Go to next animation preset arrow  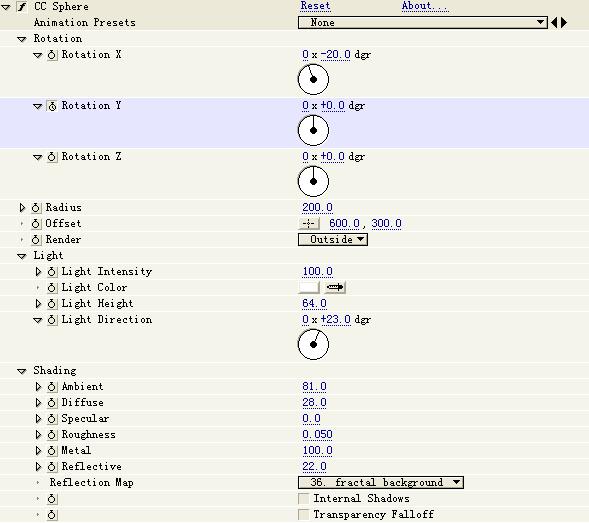[564, 23]
